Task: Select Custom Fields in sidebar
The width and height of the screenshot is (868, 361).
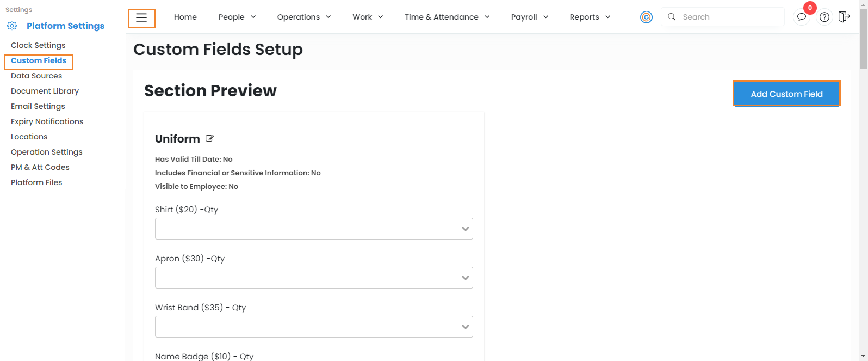Action: [x=39, y=60]
